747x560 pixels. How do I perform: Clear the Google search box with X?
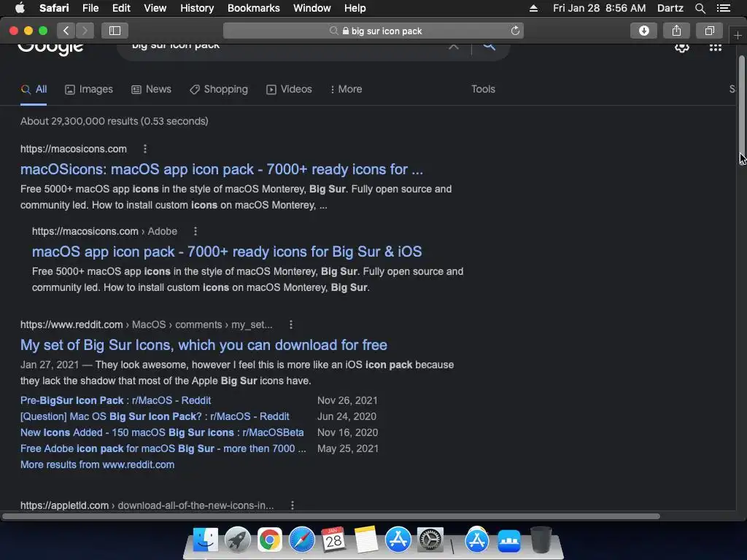pos(454,47)
